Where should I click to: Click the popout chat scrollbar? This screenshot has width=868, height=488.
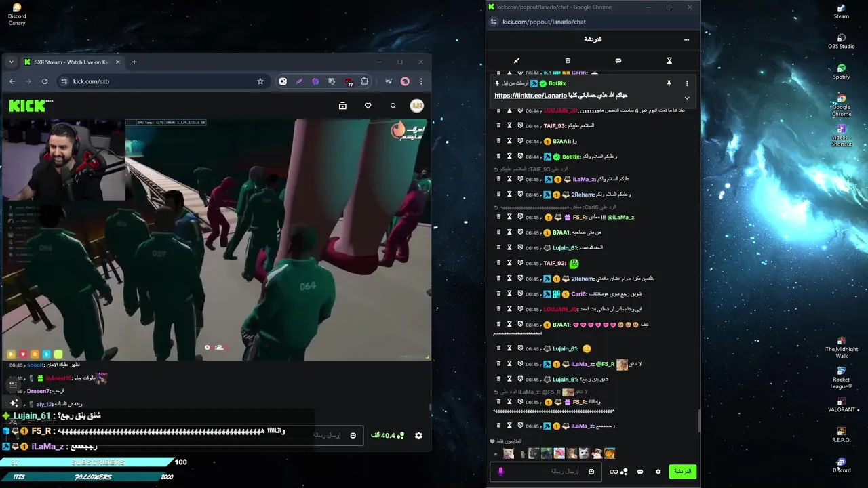tap(698, 420)
